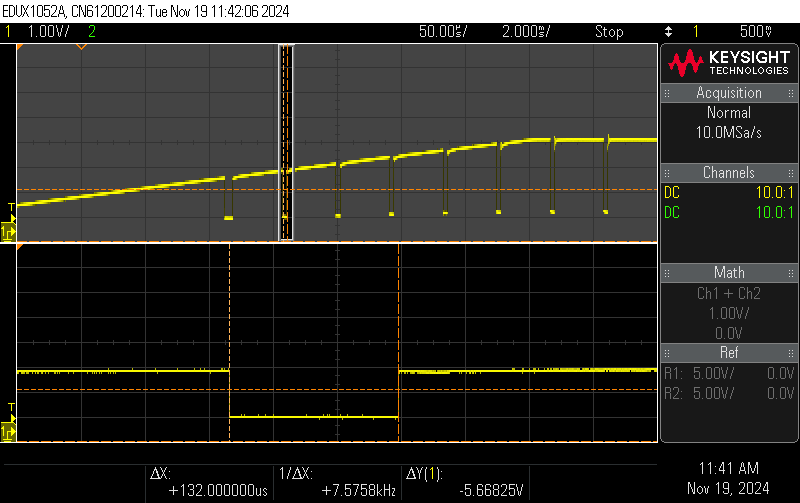800x503 pixels.
Task: Select channel 2 indicator in top bar
Action: [x=92, y=32]
